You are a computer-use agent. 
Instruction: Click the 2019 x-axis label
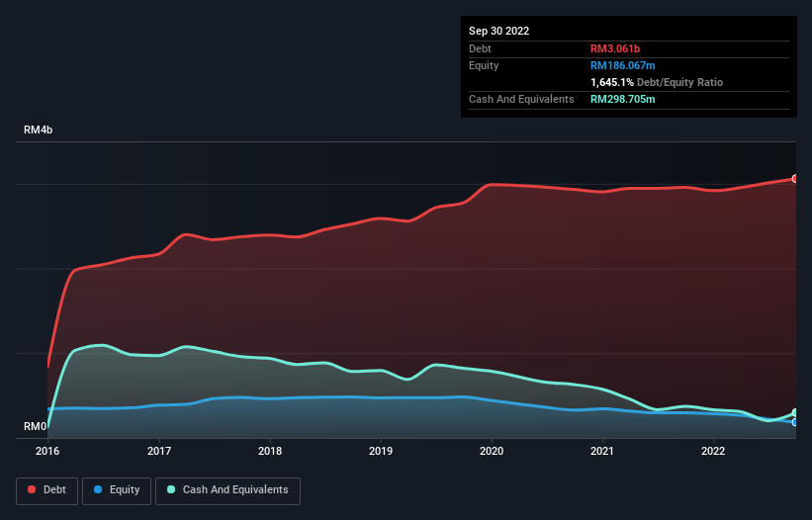pos(381,451)
